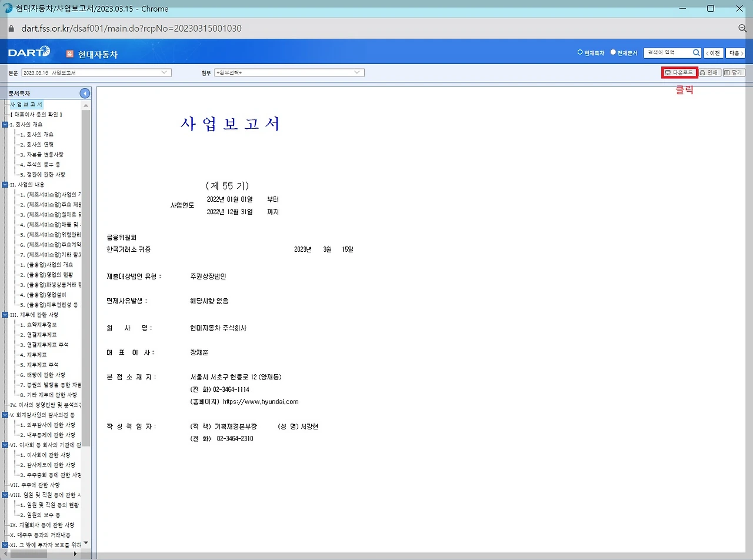Click the 닫기 close button

734,72
